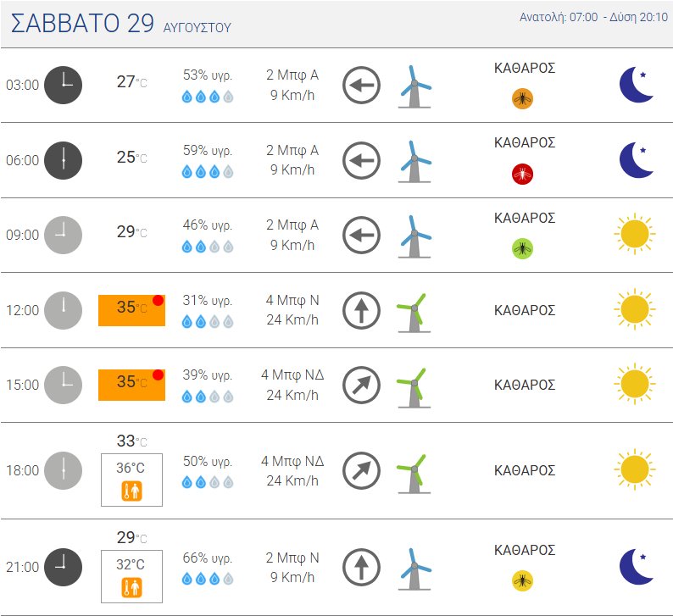Click the red dot on 15:00 temperature
The width and height of the screenshot is (673, 616).
coord(158,375)
